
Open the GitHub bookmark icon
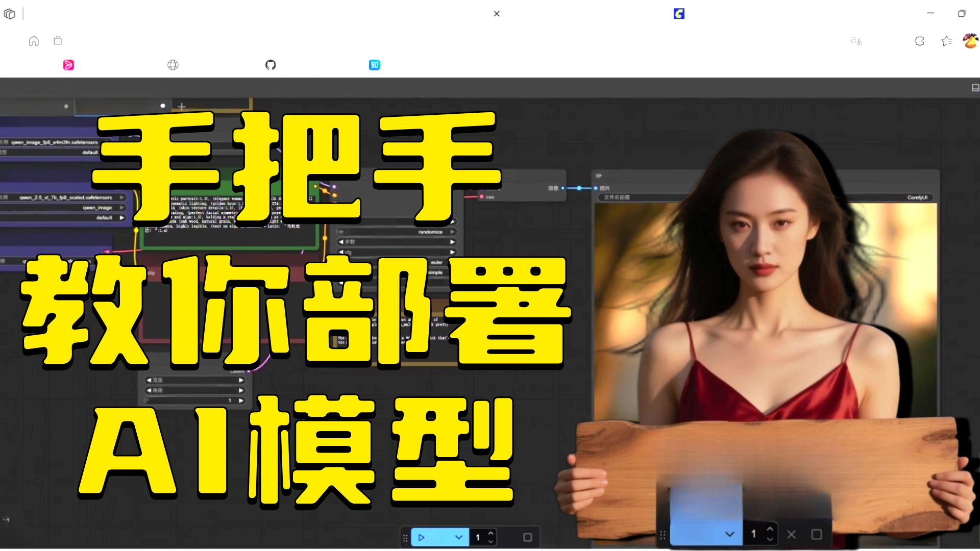point(271,65)
